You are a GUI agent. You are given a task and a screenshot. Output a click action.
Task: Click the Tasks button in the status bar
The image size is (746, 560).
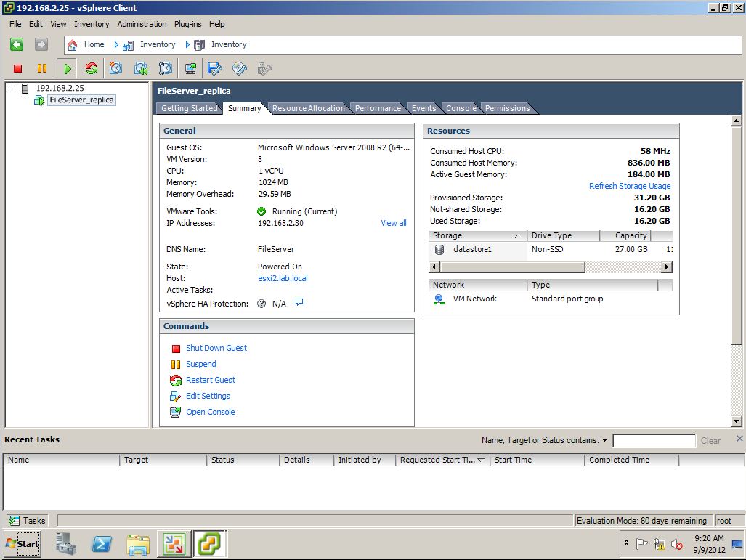28,521
